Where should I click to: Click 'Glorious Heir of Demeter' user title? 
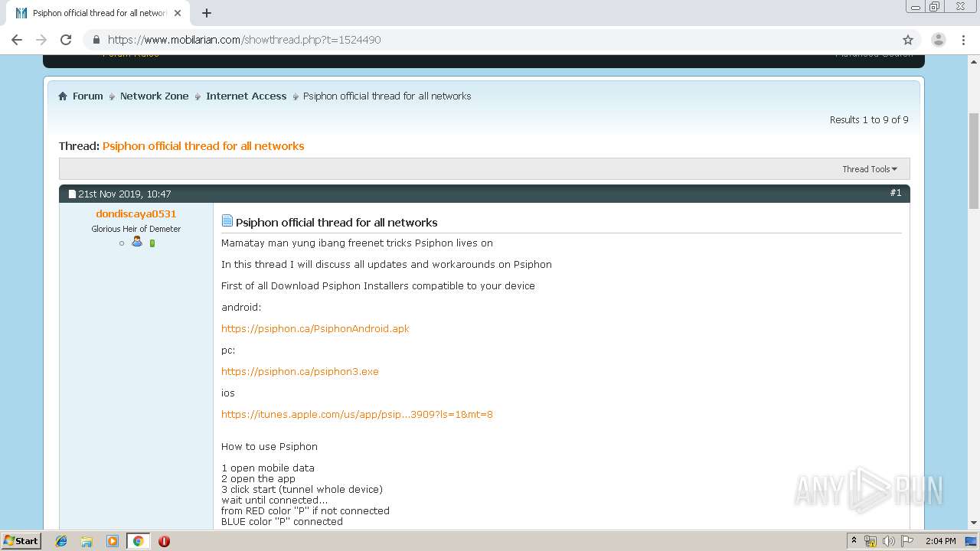(136, 229)
